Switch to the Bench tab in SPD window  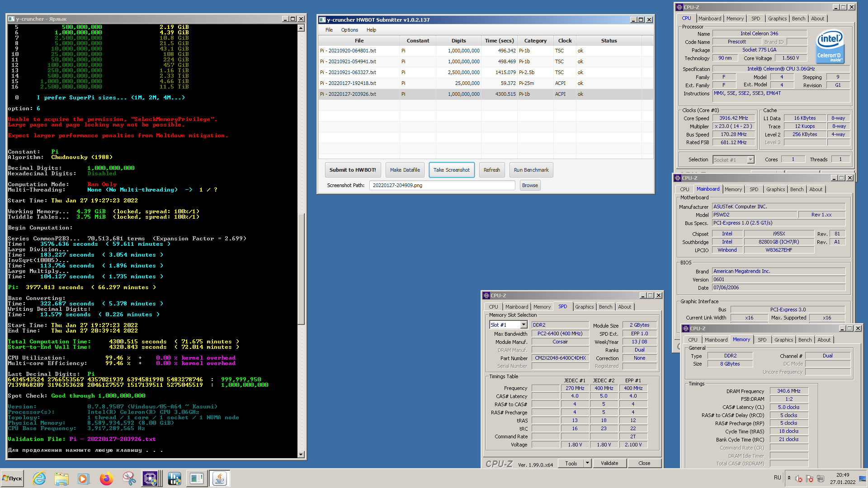pos(605,307)
